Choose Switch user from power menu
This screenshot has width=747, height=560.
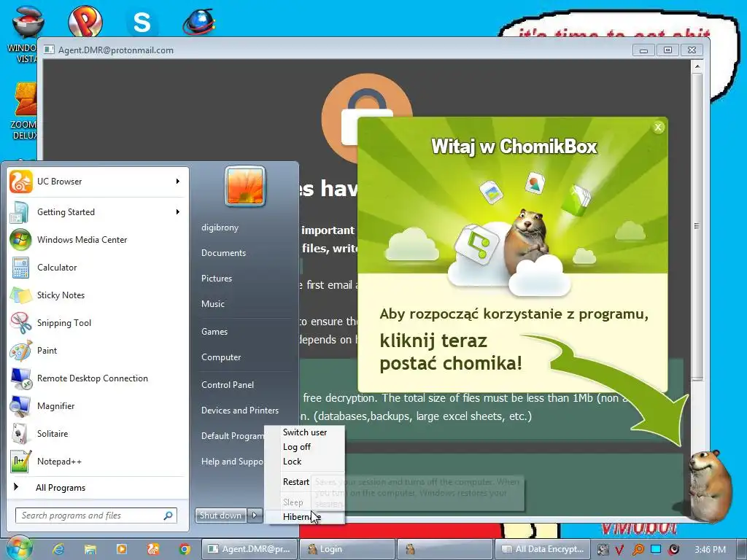coord(305,432)
